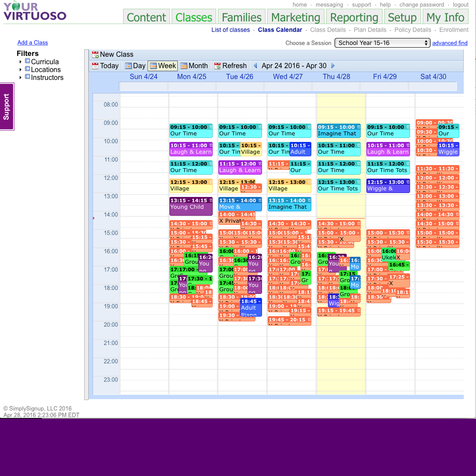Open Tuesday 11:15 Laugh & Learn class
The height and width of the screenshot is (476, 476).
(240, 167)
